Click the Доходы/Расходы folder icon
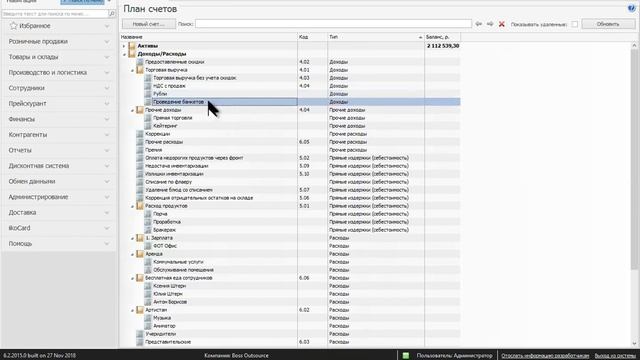Screen dimensions: 640x360 [132, 54]
